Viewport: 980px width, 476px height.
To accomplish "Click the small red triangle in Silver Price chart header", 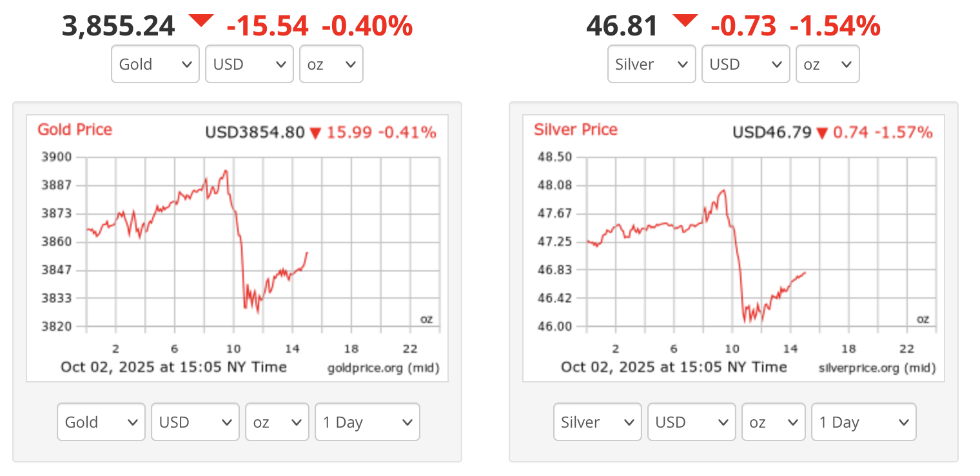I will [x=822, y=134].
